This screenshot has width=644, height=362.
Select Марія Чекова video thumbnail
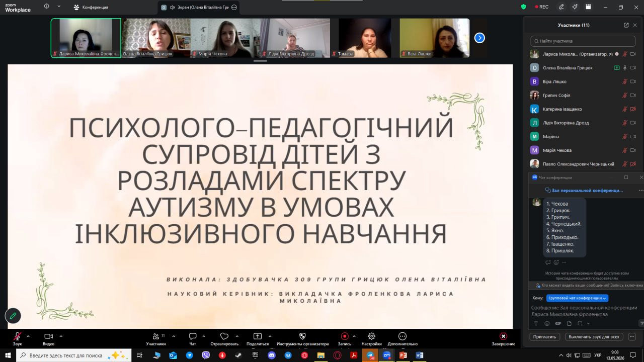click(225, 38)
